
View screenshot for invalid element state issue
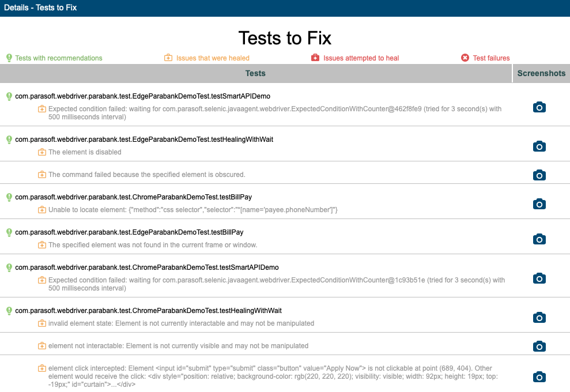pos(539,318)
